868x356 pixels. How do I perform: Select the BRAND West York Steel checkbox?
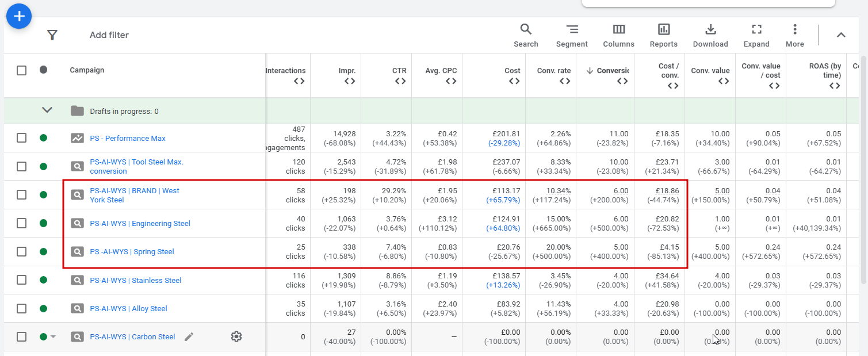(x=21, y=195)
